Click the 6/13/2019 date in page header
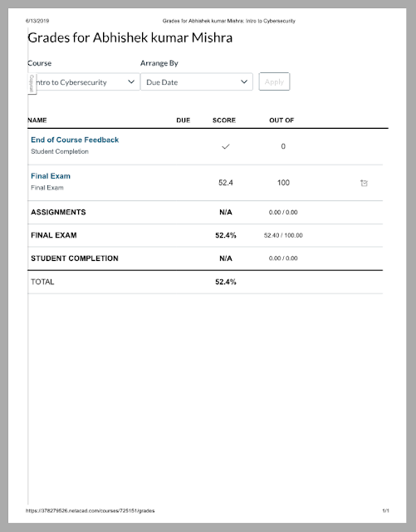 (x=37, y=21)
